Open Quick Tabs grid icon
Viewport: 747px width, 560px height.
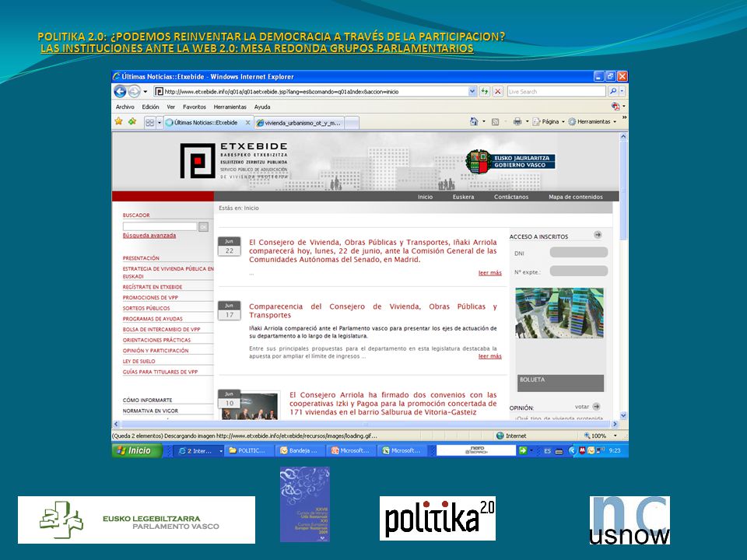149,122
